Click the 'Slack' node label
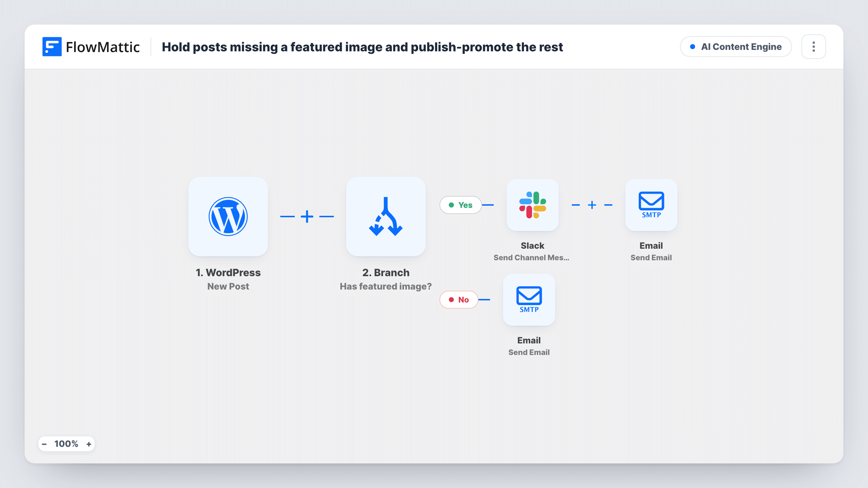Viewport: 868px width, 488px height. 532,245
